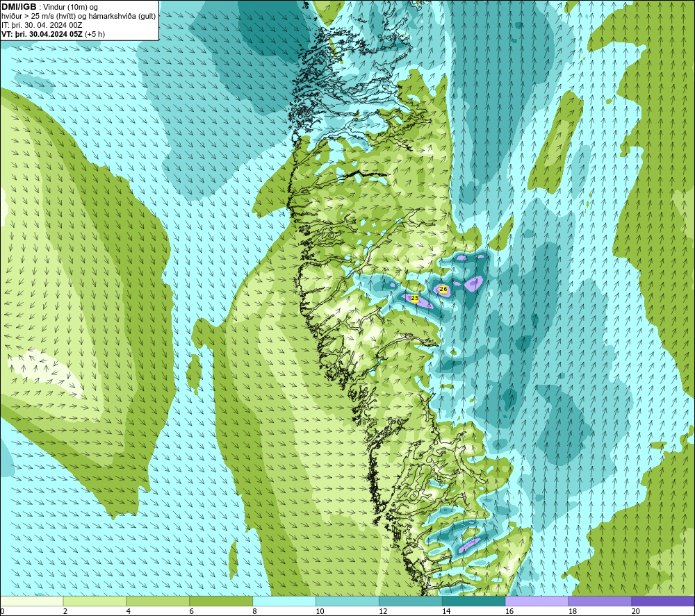The height and width of the screenshot is (616, 695).
Task: Click the legend scale number 10
Action: (320, 611)
